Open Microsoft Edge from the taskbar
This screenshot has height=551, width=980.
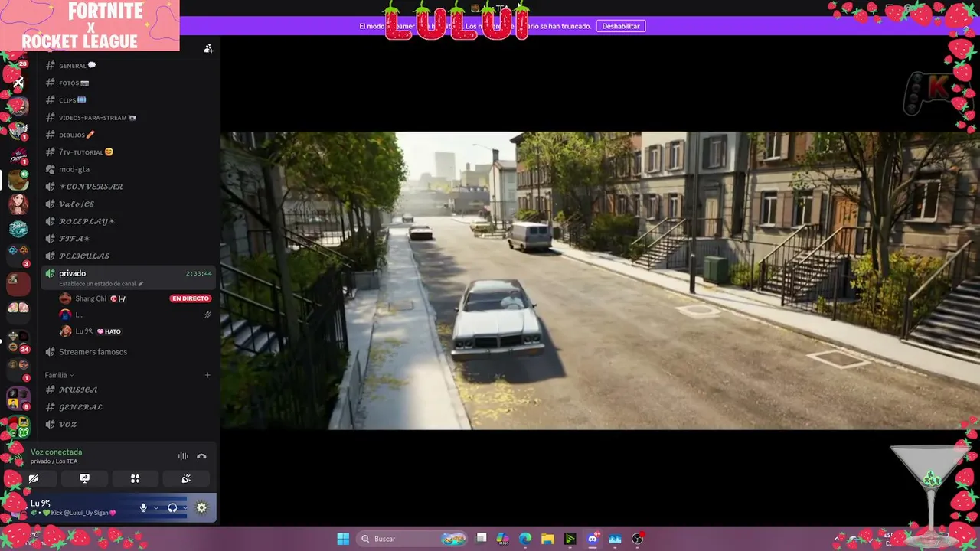click(x=525, y=539)
